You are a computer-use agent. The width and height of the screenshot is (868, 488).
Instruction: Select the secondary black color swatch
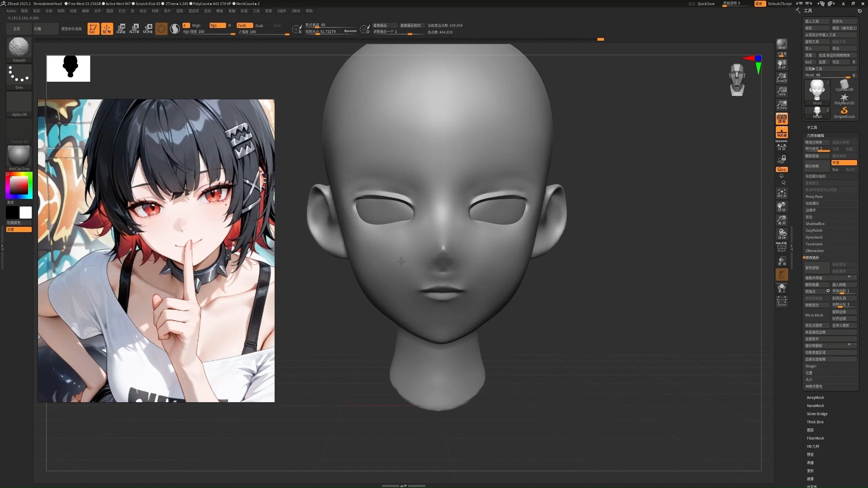[12, 212]
